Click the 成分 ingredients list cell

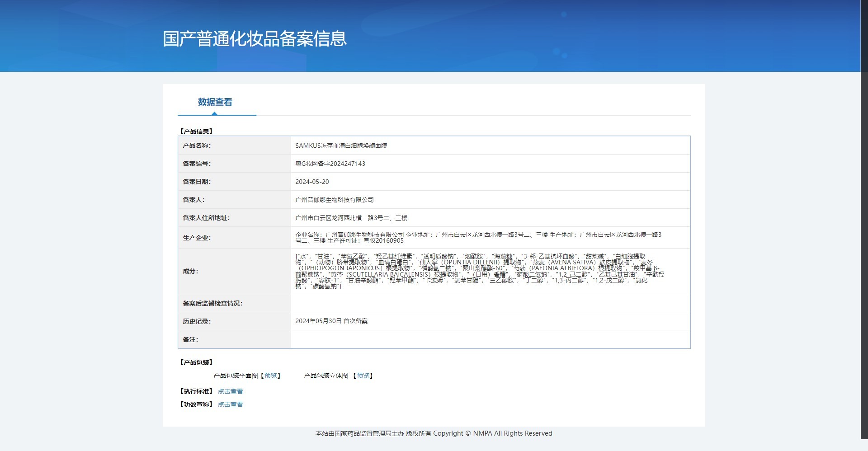click(x=490, y=271)
